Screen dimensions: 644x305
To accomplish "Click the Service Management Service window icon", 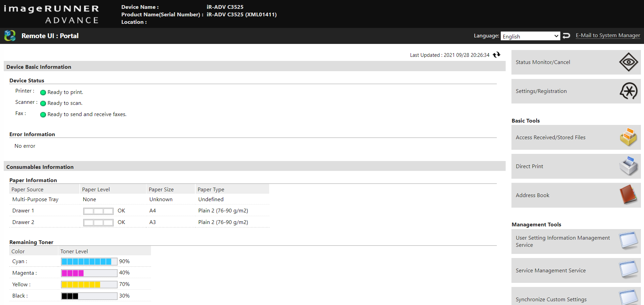I will [x=628, y=270].
